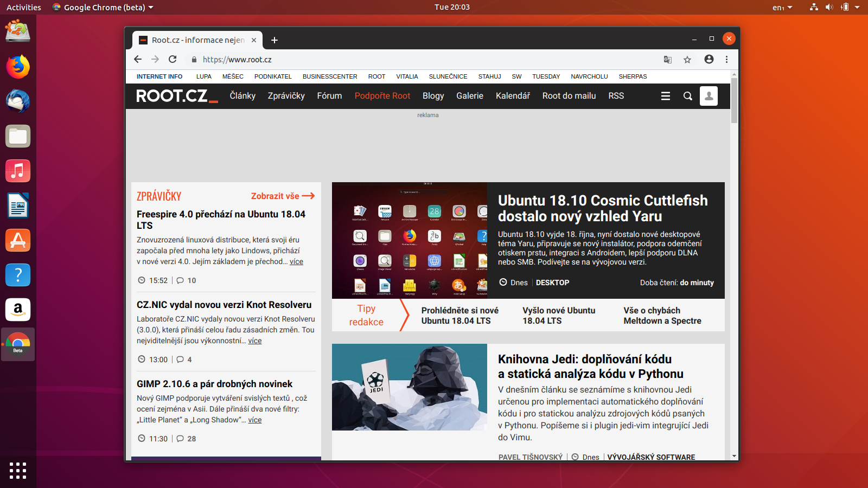Launch Thunderbird mail from the dock
The image size is (868, 488).
tap(18, 101)
